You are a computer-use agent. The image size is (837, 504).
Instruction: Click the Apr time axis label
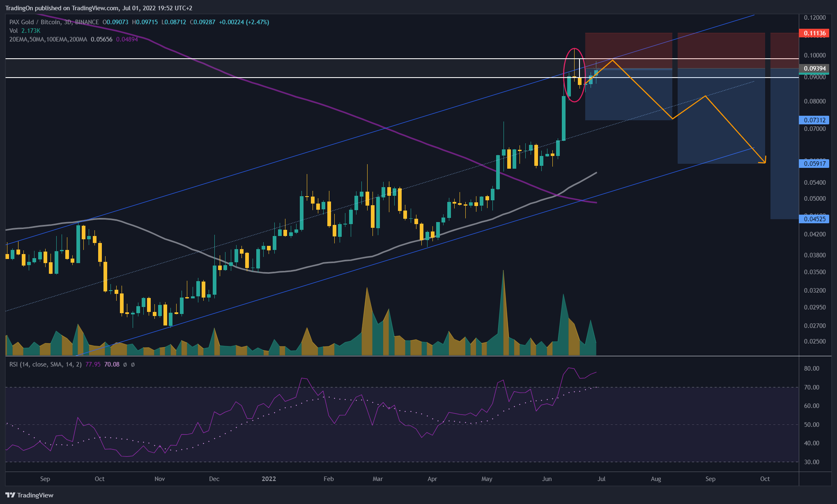click(432, 479)
